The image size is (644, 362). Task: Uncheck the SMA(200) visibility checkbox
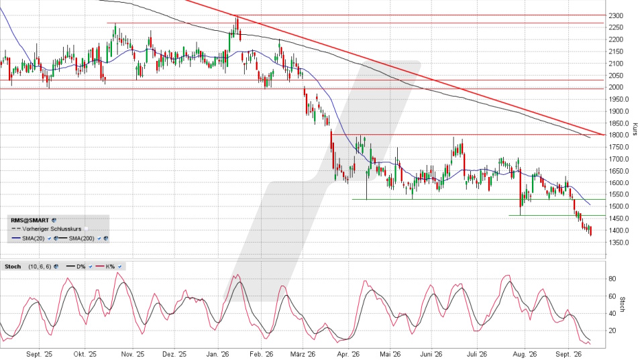tap(99, 239)
